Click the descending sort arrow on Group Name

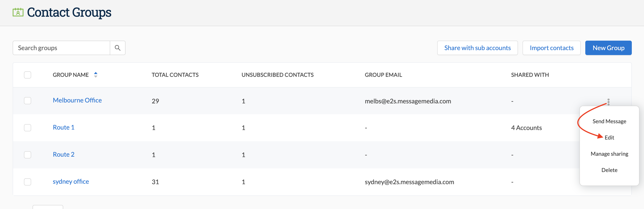pos(96,76)
